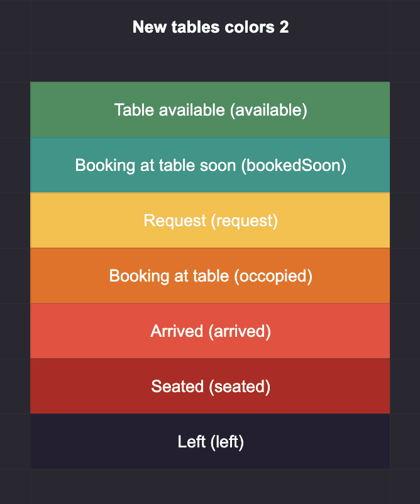
Task: Click the word 'Request' in the yellow bar
Action: [175, 221]
